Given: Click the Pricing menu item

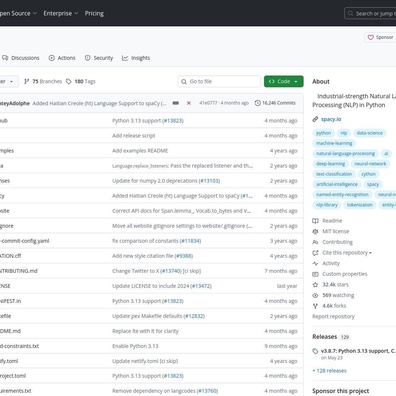Looking at the screenshot, I should tap(94, 13).
